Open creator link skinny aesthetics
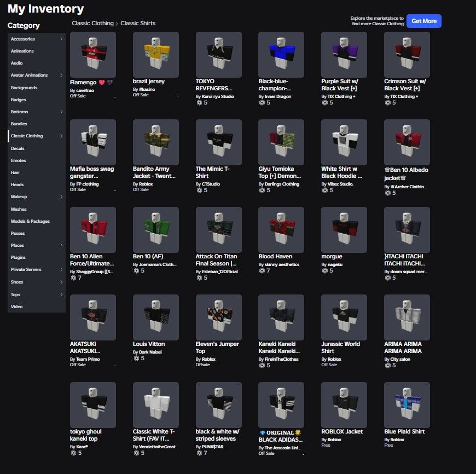The width and height of the screenshot is (476, 474). tap(282, 264)
